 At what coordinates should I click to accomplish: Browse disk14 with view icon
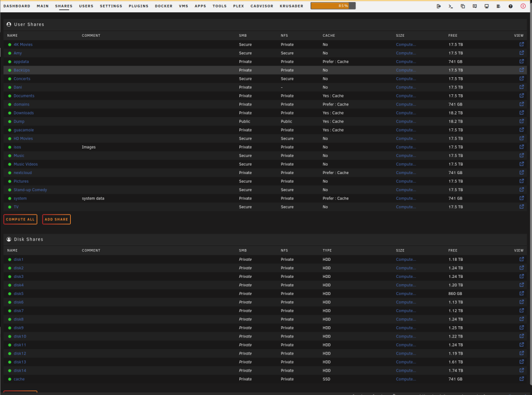[x=521, y=370]
